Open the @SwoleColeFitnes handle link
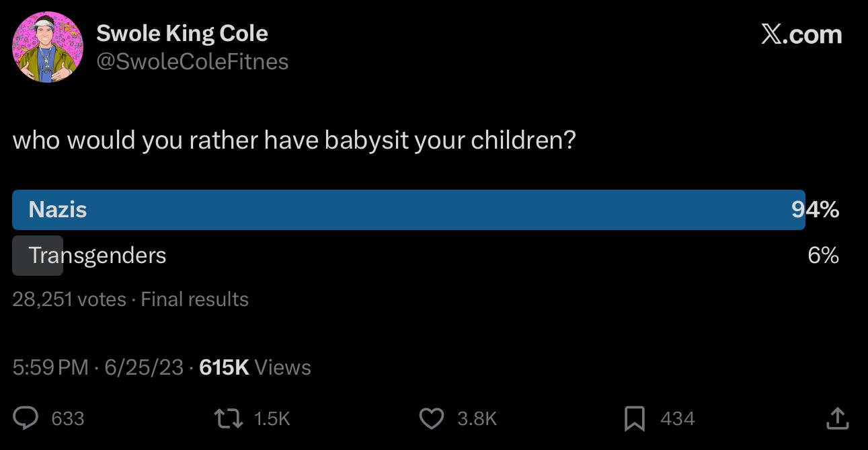This screenshot has width=868, height=450. [x=192, y=61]
